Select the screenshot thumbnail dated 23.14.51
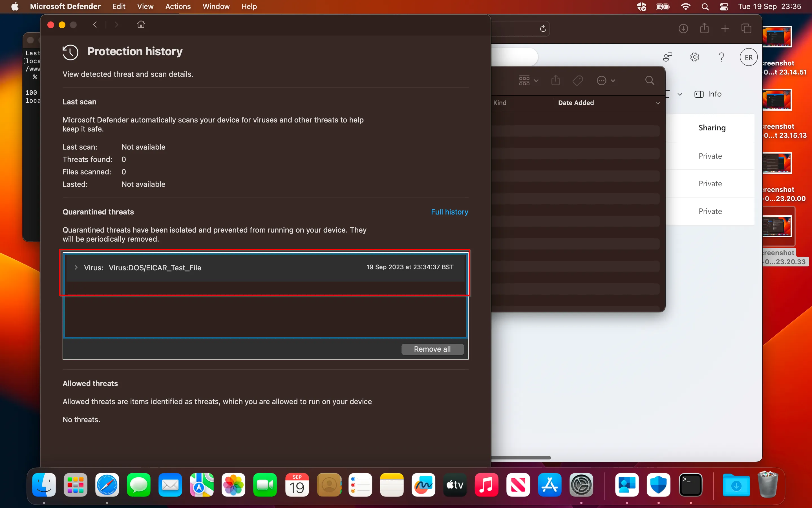812x508 pixels. [x=777, y=36]
